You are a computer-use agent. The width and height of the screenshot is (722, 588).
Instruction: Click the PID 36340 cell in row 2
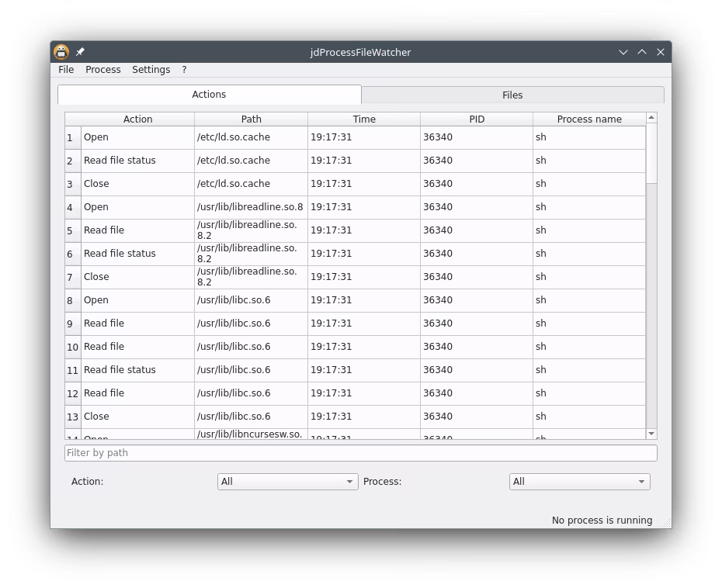click(x=477, y=161)
